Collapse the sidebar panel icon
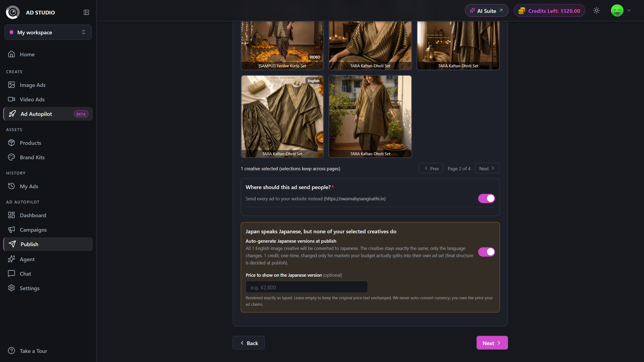Viewport: 644px width, 362px height. [x=86, y=12]
